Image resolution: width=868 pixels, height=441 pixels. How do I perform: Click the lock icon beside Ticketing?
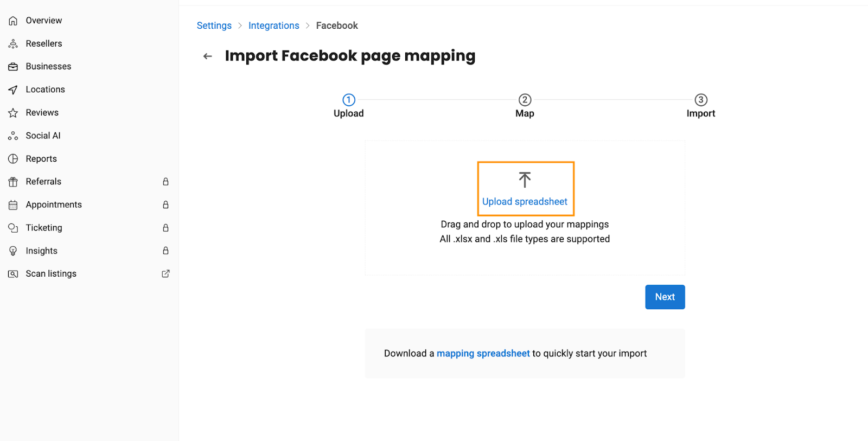click(x=166, y=228)
